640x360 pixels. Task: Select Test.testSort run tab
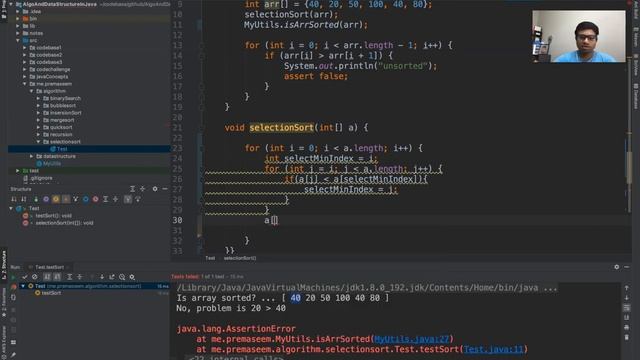click(49, 267)
